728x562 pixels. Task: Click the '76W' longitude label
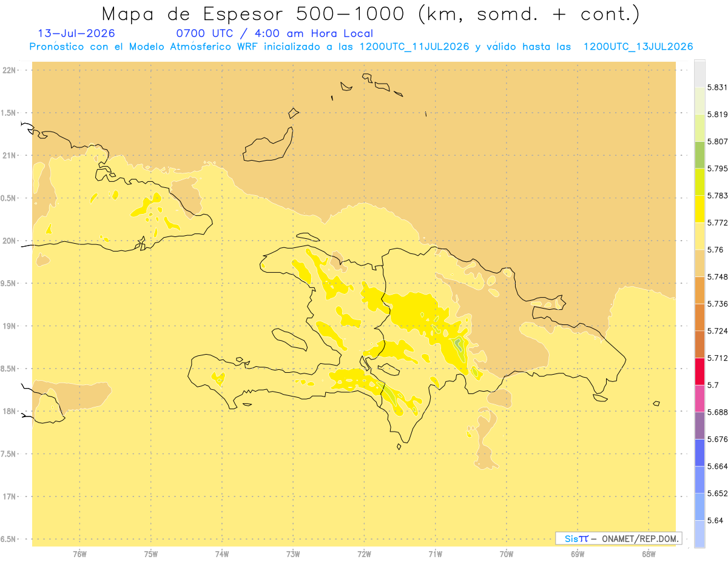79,554
